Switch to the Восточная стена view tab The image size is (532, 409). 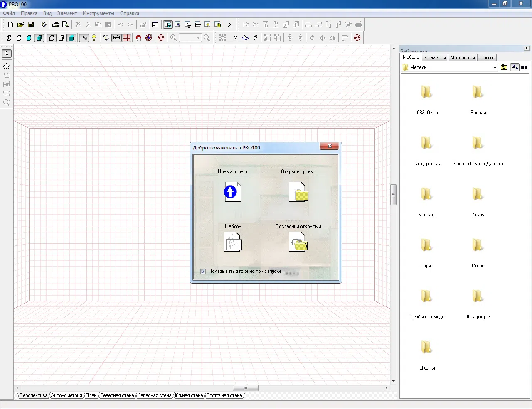(224, 395)
